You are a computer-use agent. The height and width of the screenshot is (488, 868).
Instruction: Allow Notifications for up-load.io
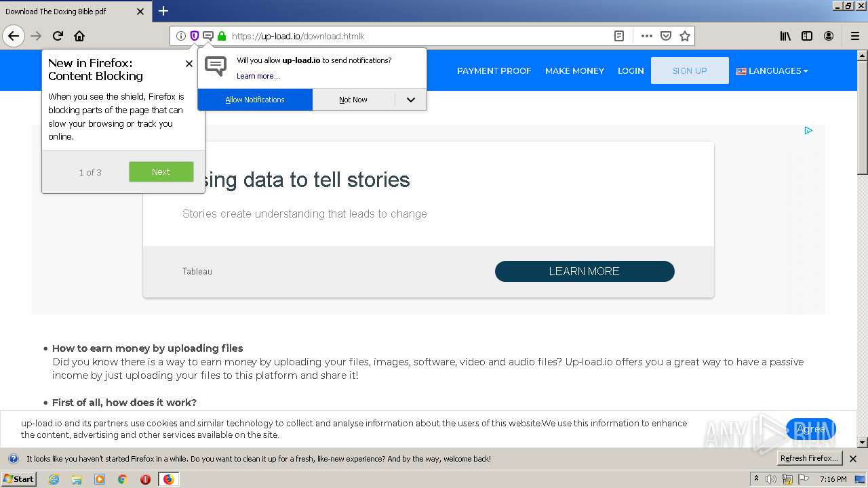point(255,100)
